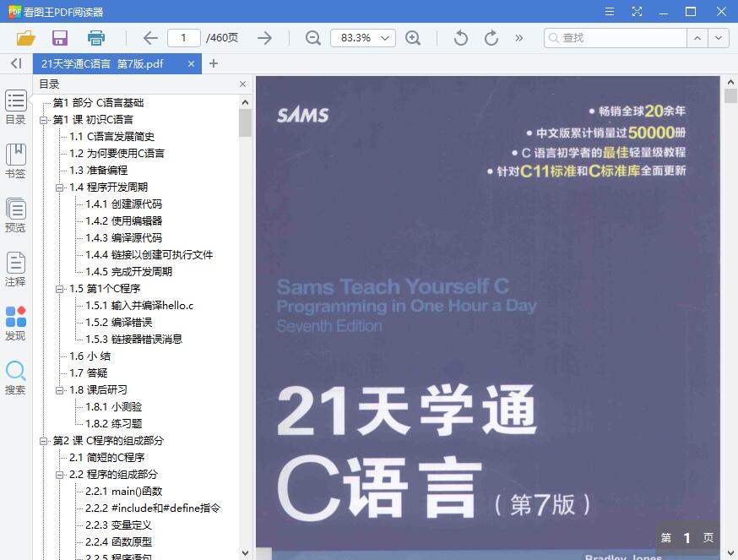Print the PDF with the printer icon

tap(96, 38)
